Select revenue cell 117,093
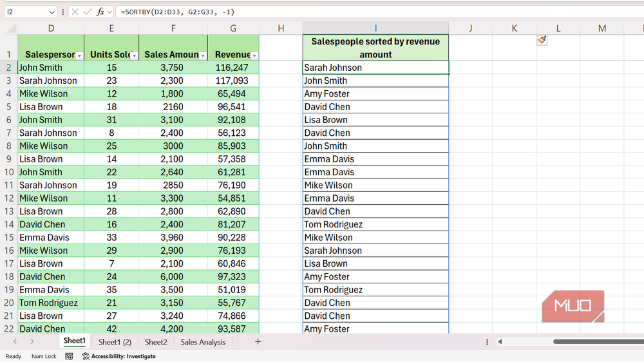 (x=233, y=81)
